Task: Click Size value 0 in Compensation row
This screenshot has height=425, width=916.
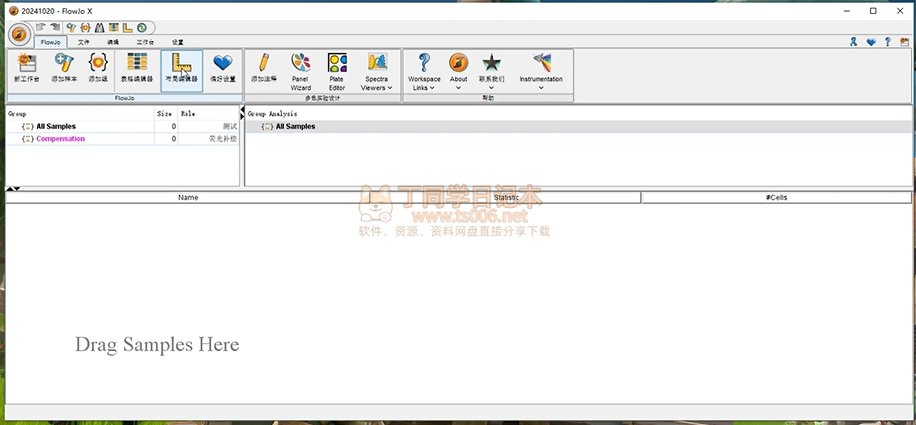Action: pos(174,139)
